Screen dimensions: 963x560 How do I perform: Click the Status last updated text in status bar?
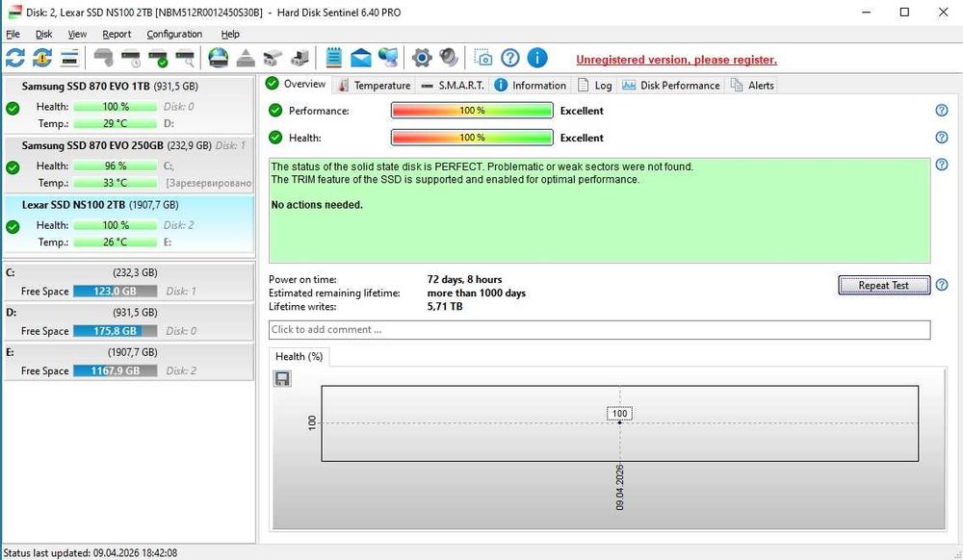[x=91, y=553]
